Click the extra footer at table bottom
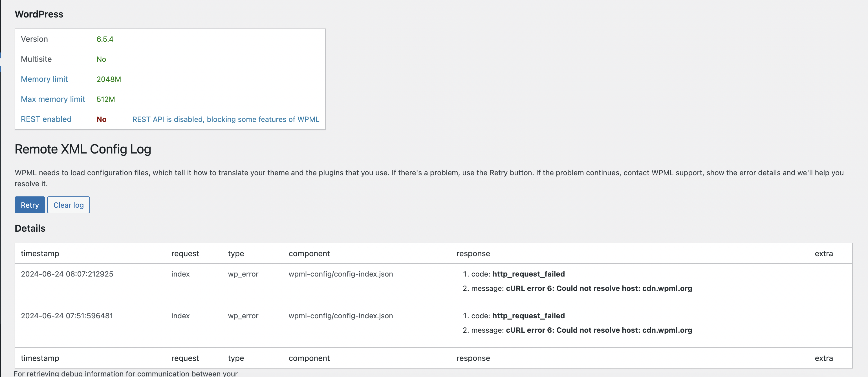This screenshot has width=868, height=377. (824, 358)
